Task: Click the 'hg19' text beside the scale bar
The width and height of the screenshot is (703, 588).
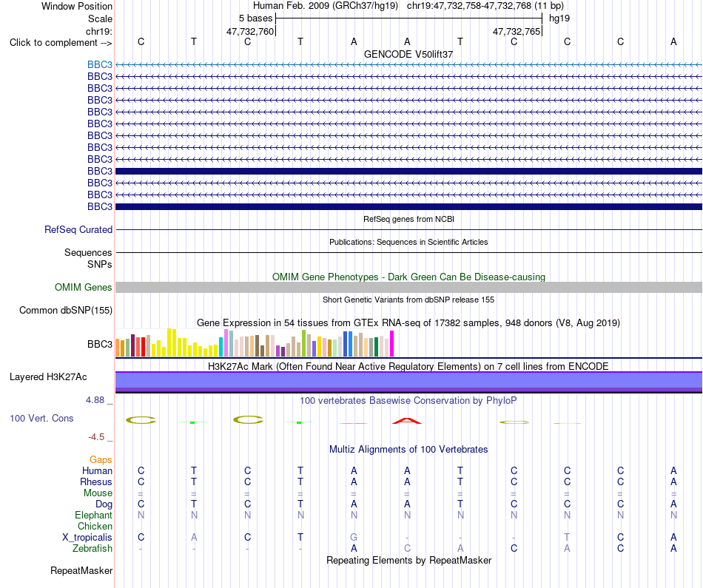Action: tap(559, 18)
